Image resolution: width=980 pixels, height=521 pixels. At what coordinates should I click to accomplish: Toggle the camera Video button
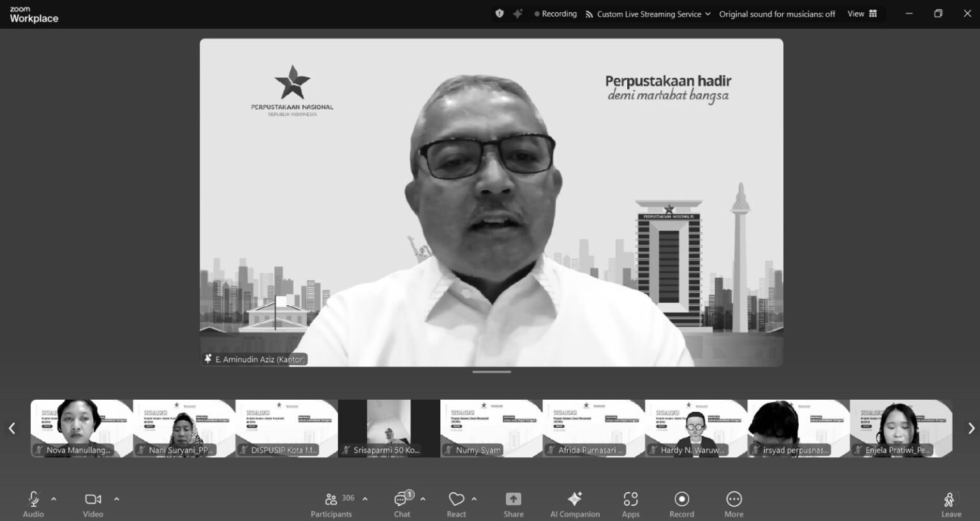click(93, 504)
